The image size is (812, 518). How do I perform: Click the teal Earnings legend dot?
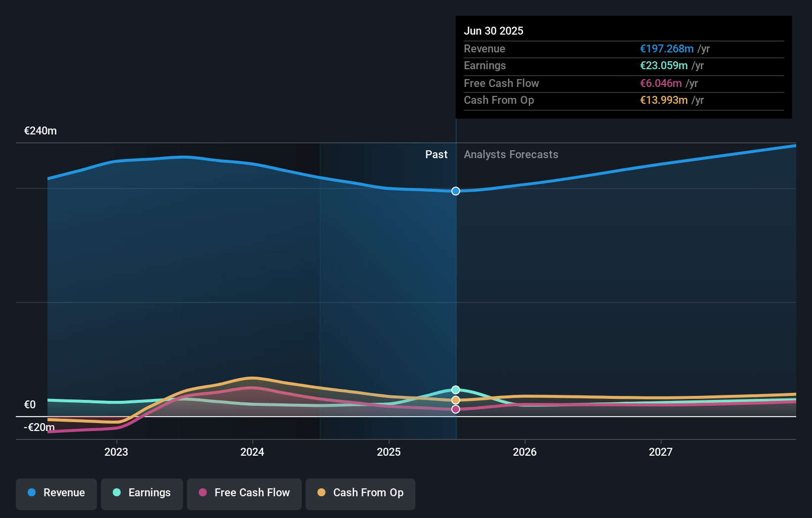pyautogui.click(x=117, y=492)
